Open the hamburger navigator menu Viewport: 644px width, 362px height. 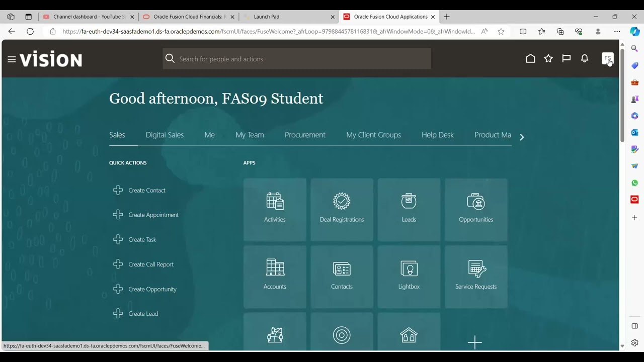pyautogui.click(x=12, y=59)
